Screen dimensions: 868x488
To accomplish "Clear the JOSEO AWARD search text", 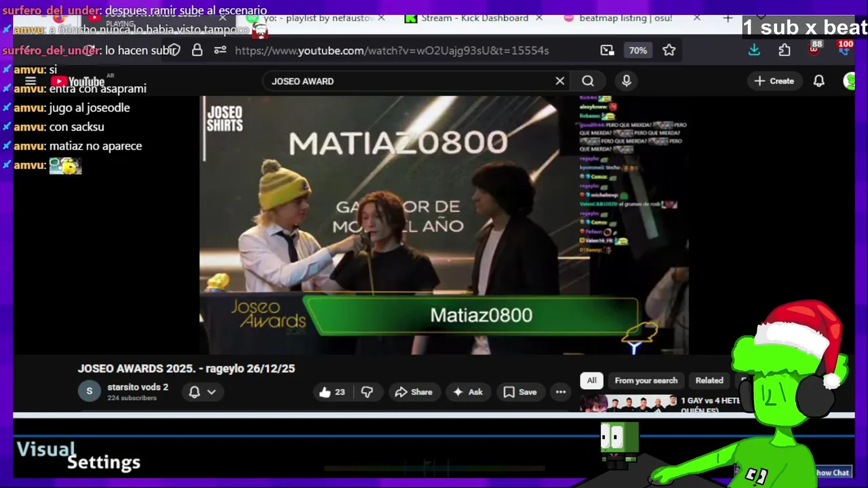I will click(x=559, y=81).
